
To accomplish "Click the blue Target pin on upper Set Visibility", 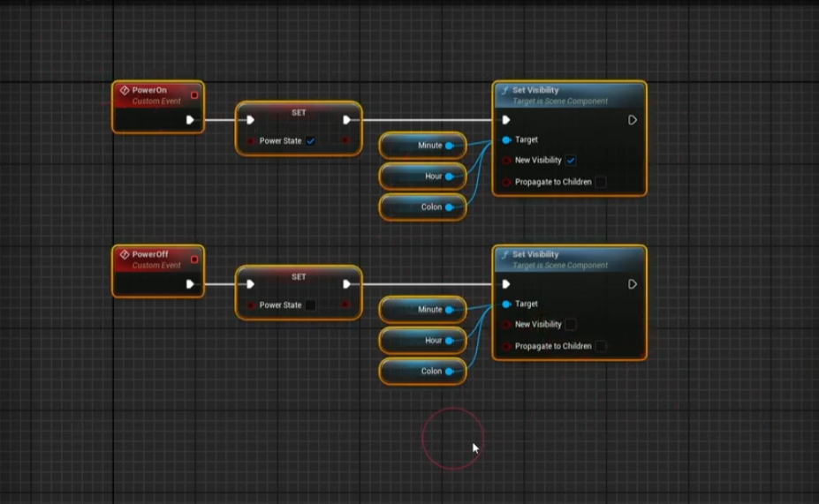I will tap(506, 139).
